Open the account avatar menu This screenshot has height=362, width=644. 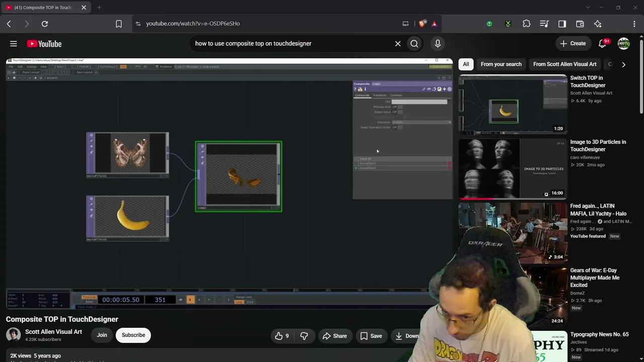pos(624,44)
